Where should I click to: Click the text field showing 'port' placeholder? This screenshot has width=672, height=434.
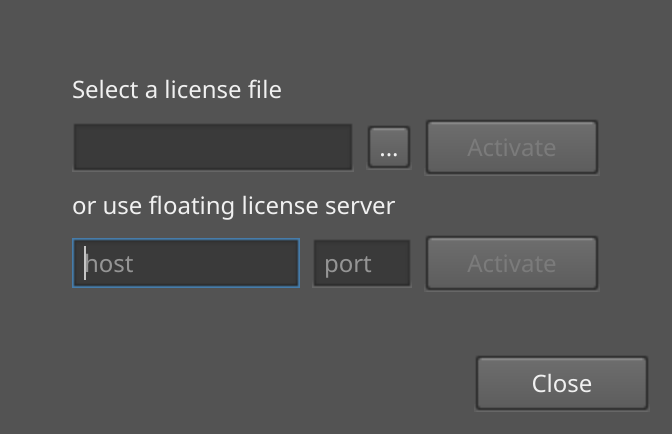(362, 263)
